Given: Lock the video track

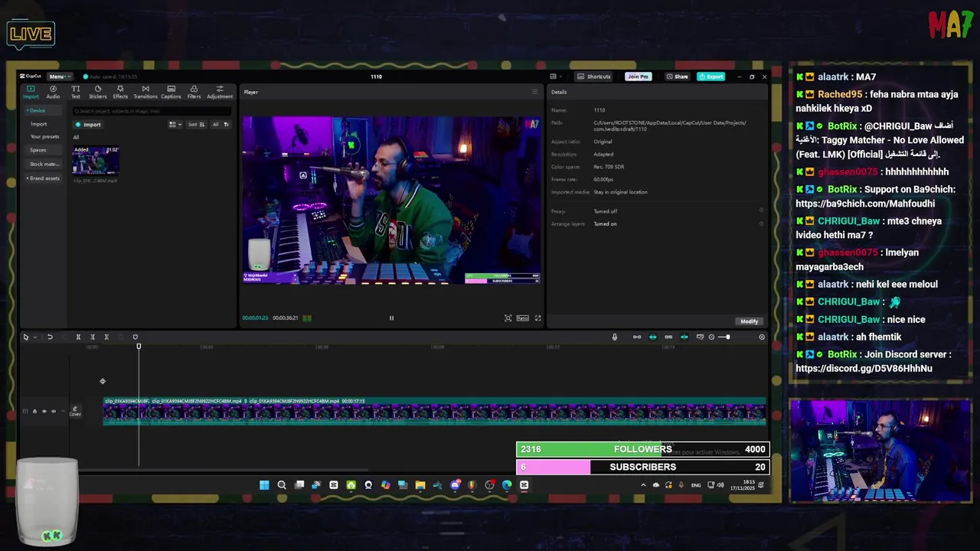Looking at the screenshot, I should coord(34,411).
